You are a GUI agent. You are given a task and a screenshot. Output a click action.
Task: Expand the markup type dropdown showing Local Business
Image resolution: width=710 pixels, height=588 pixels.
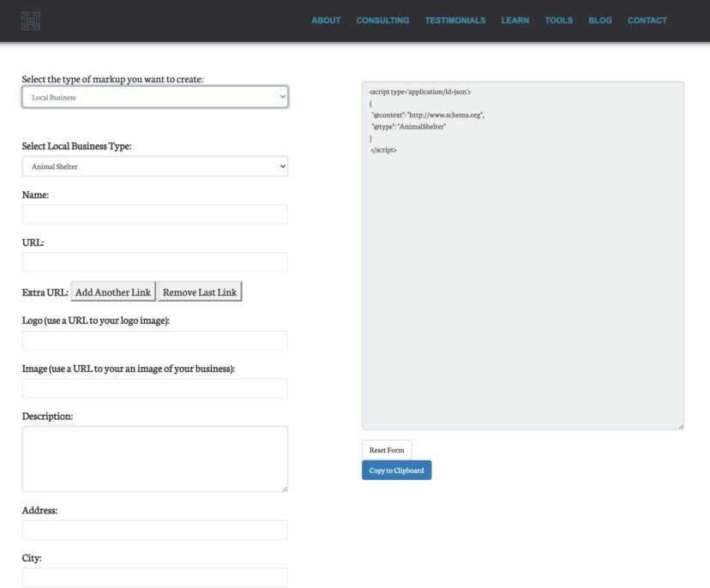pyautogui.click(x=155, y=97)
